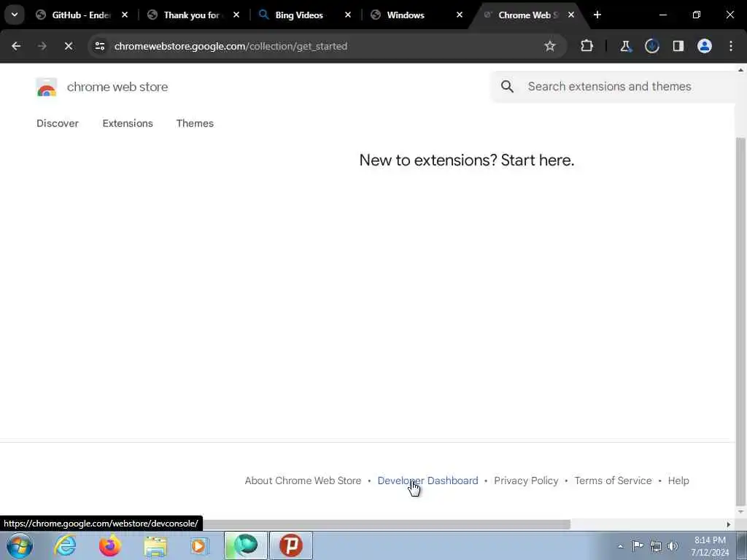Image resolution: width=747 pixels, height=560 pixels.
Task: Launch Internet Explorer from taskbar
Action: [x=65, y=545]
